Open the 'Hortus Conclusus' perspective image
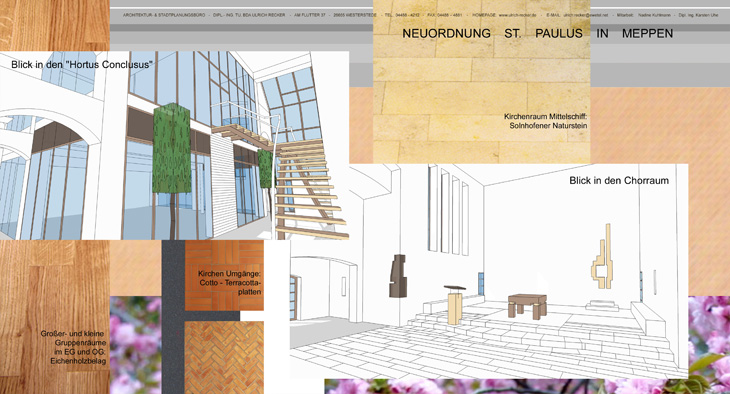 pyautogui.click(x=174, y=145)
